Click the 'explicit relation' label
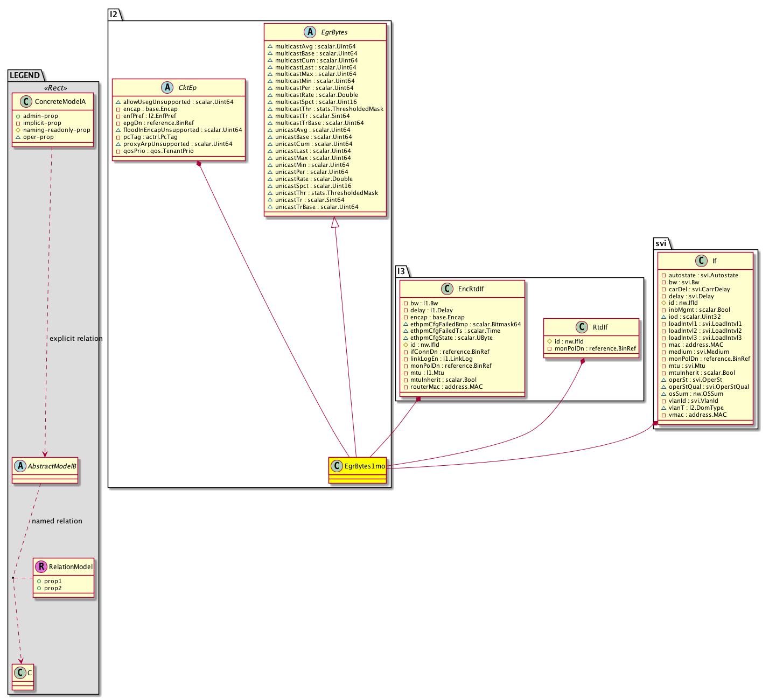 76,339
